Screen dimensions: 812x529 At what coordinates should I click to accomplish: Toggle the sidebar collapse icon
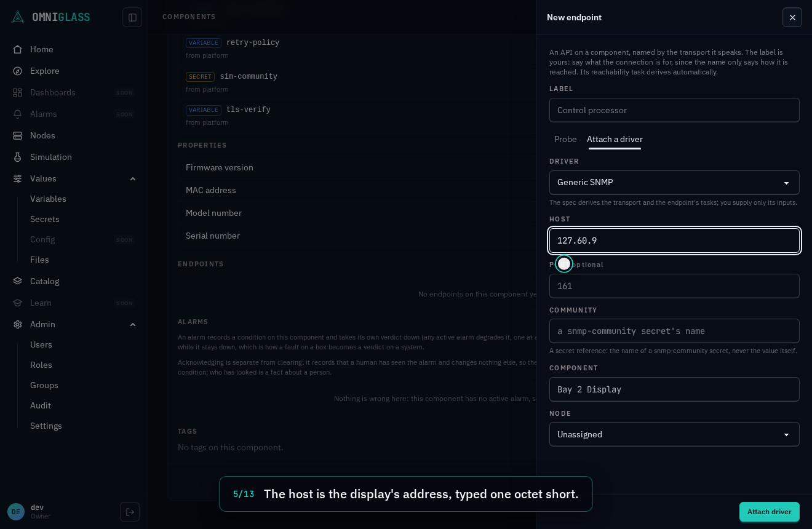pos(132,17)
